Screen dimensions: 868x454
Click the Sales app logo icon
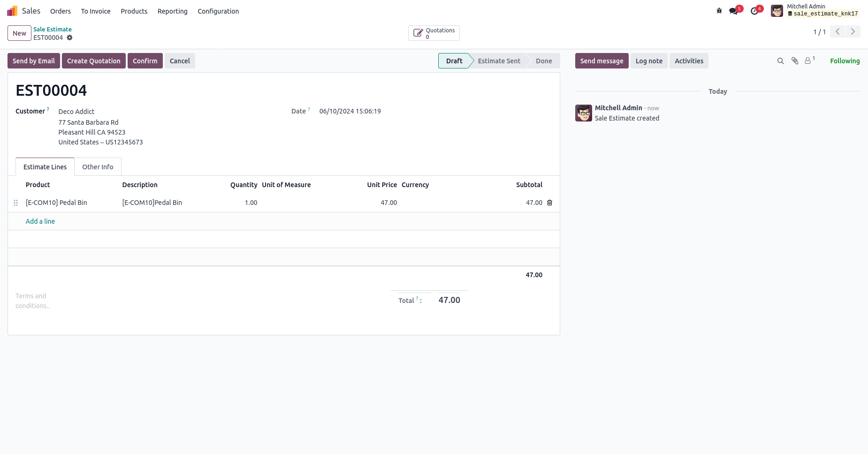point(12,11)
